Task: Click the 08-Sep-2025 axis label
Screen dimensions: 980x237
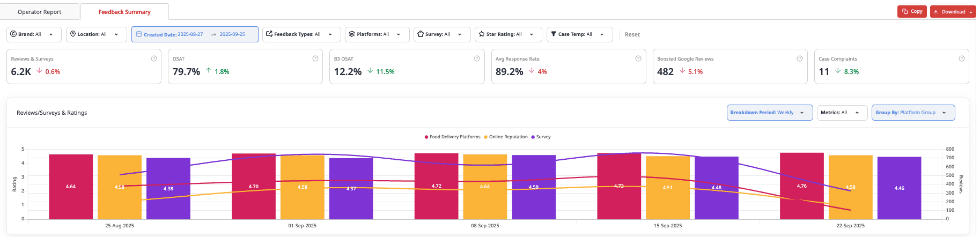Action: pyautogui.click(x=485, y=226)
